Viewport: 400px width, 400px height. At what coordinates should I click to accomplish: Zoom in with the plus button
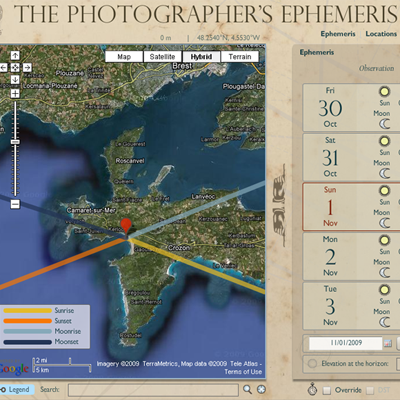pyautogui.click(x=15, y=94)
